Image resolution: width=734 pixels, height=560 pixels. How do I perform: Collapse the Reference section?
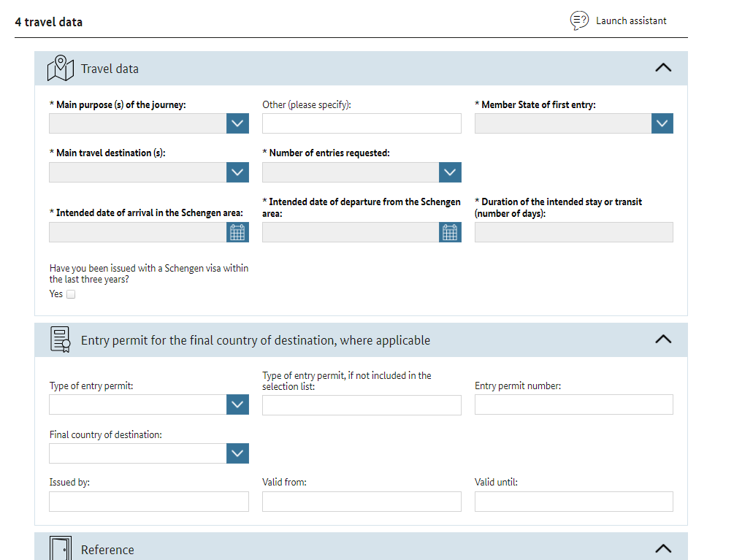[x=663, y=548]
